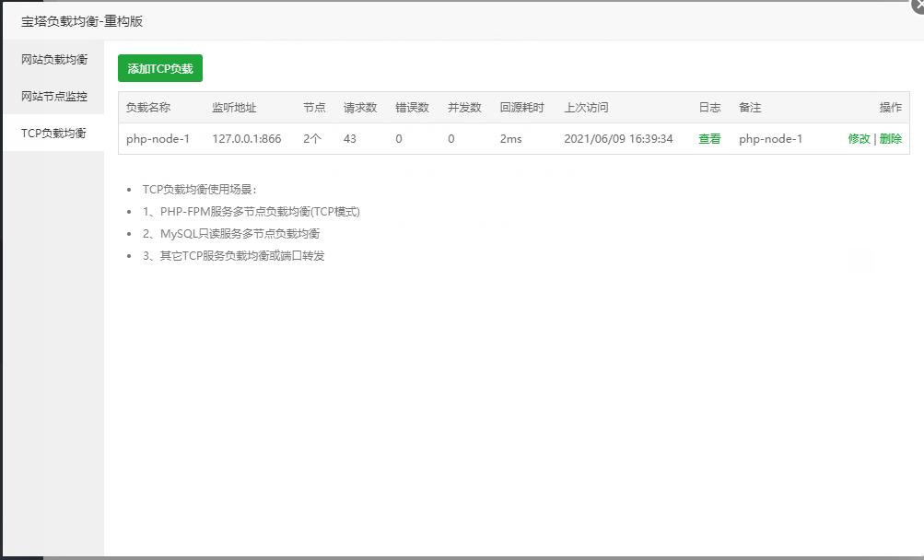924x560 pixels.
Task: Click the 添加TCP负载 button
Action: click(x=160, y=68)
